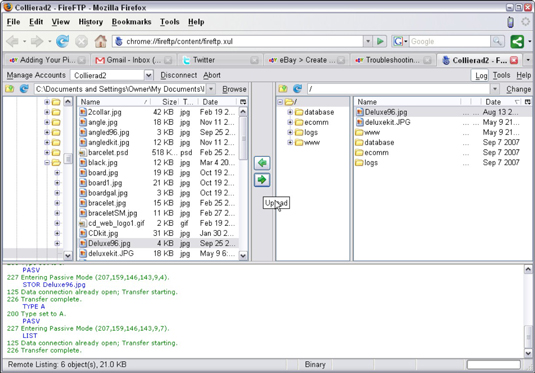535x373 pixels.
Task: Open the www folder in the remote file list
Action: tap(443, 132)
